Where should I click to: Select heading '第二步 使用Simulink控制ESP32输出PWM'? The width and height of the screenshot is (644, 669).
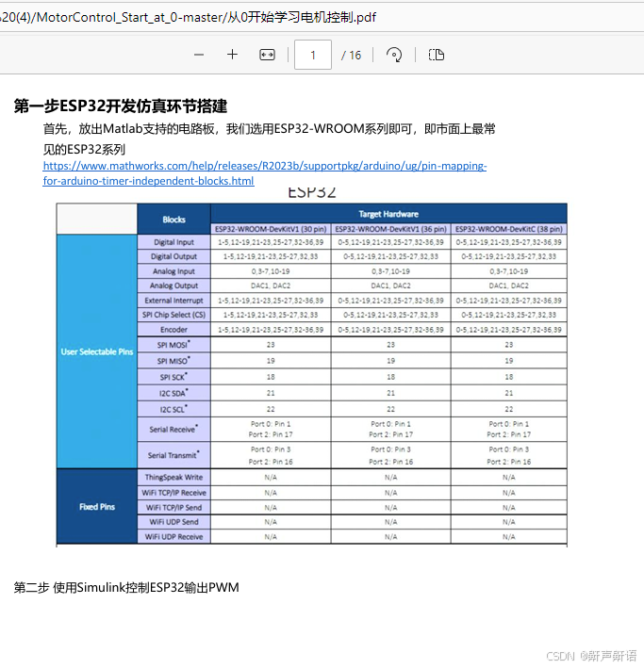click(126, 588)
